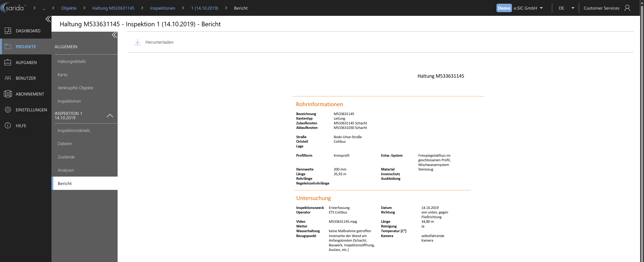Collapse the Inspektion 1 14.10.2019 section
Viewport: 644px width, 262px height.
[110, 116]
